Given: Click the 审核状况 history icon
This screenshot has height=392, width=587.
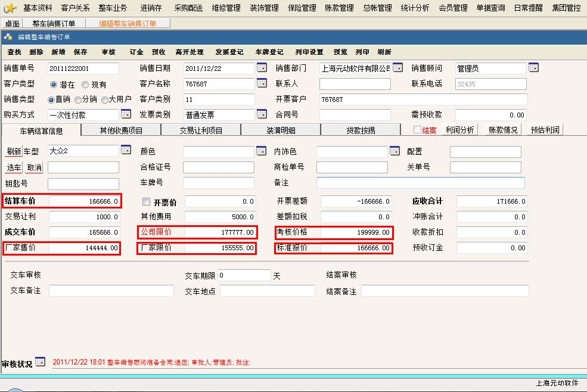Looking at the screenshot, I should 40,361.
